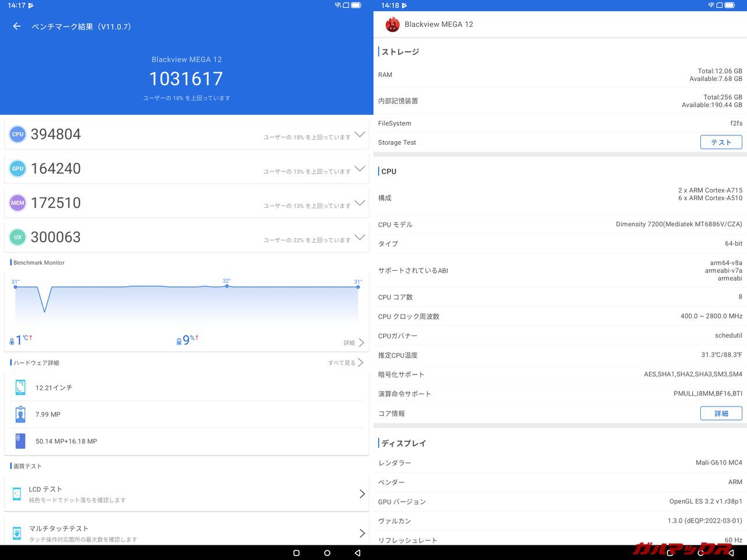Viewport: 747px width, 560px height.
Task: Tap the rear camera 50.14 MP icon
Action: tap(20, 441)
